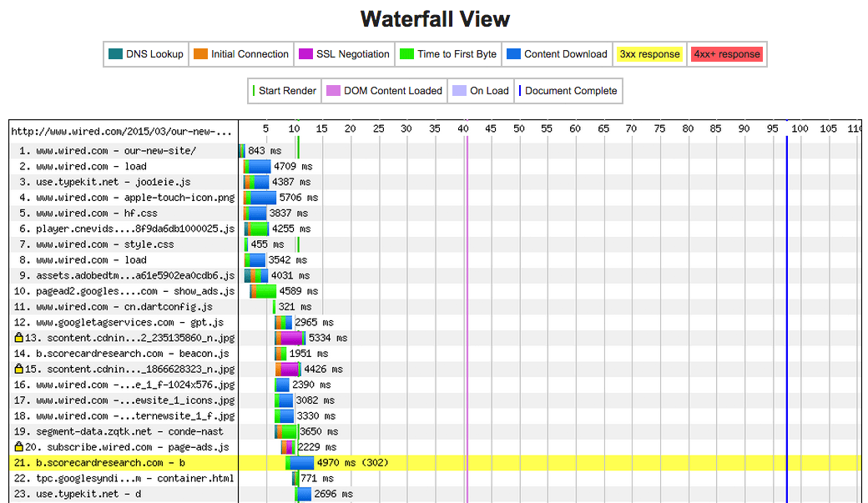
Task: Click the lock icon on row 13
Action: [19, 337]
